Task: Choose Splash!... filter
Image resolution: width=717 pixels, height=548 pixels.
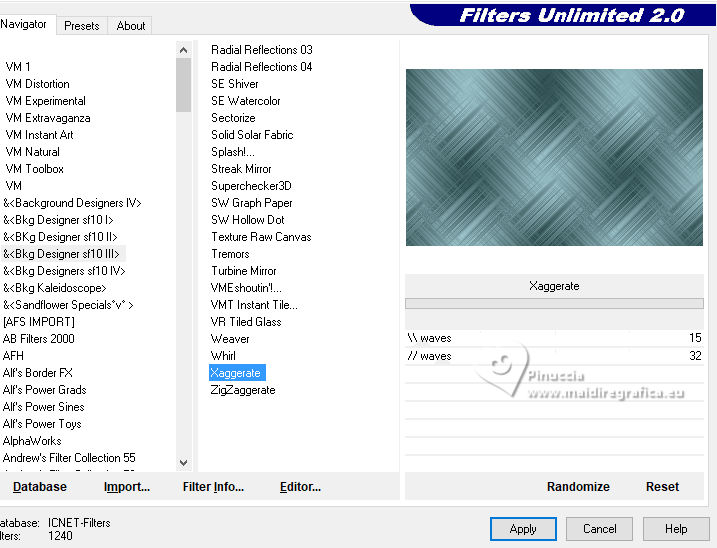Action: pyautogui.click(x=233, y=152)
